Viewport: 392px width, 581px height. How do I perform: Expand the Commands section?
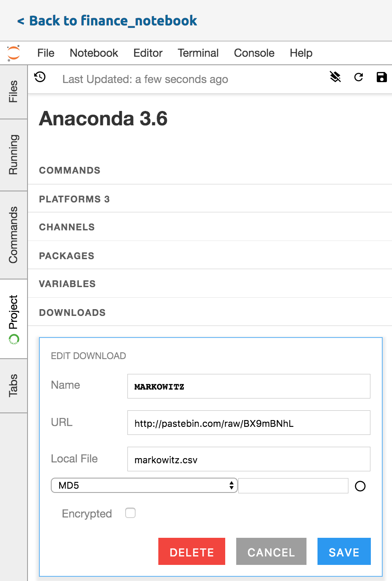(70, 170)
